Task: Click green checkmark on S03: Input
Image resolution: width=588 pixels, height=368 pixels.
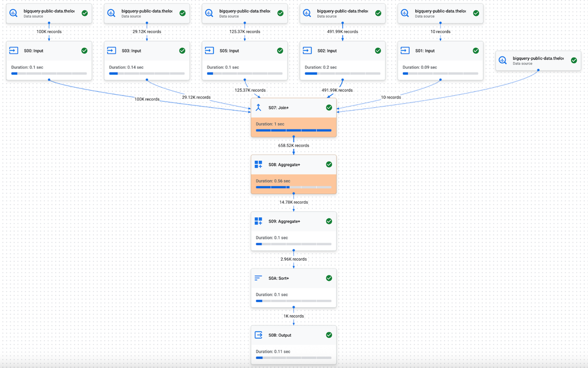Action: click(x=182, y=50)
